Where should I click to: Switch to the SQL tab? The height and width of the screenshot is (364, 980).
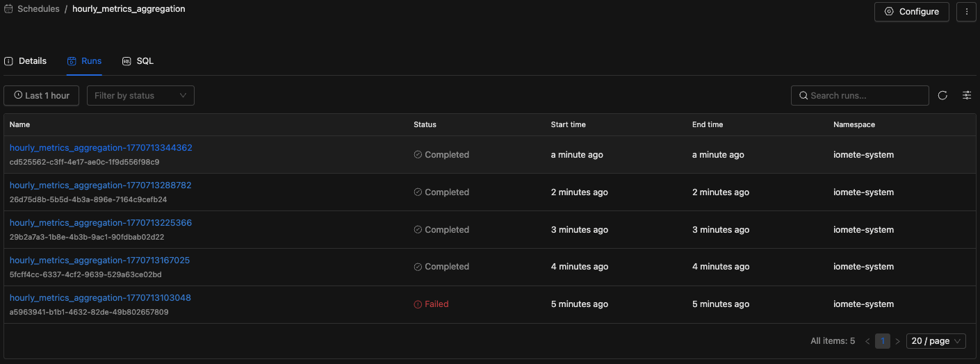click(x=138, y=61)
